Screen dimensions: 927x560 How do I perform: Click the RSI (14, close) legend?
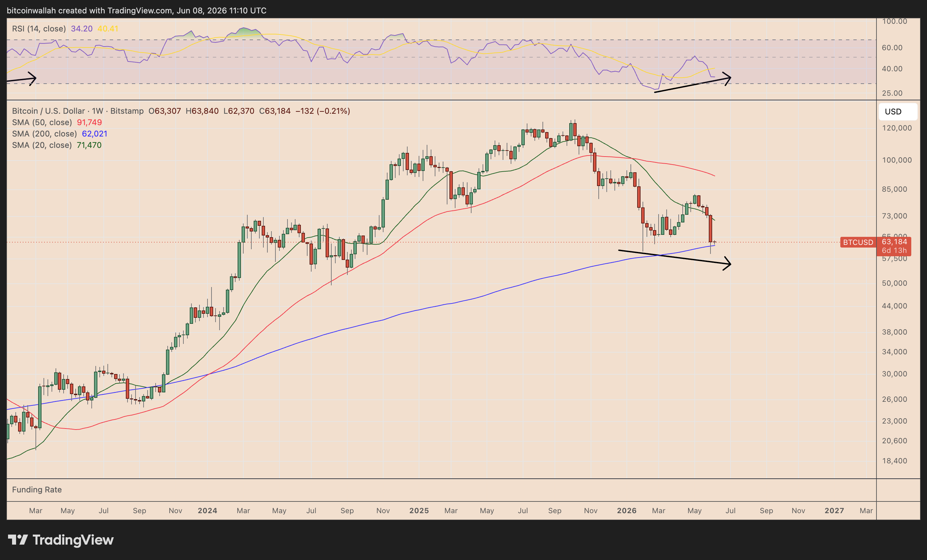point(39,28)
